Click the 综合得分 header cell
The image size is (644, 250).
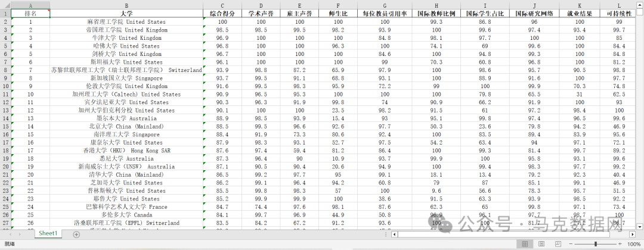click(222, 14)
